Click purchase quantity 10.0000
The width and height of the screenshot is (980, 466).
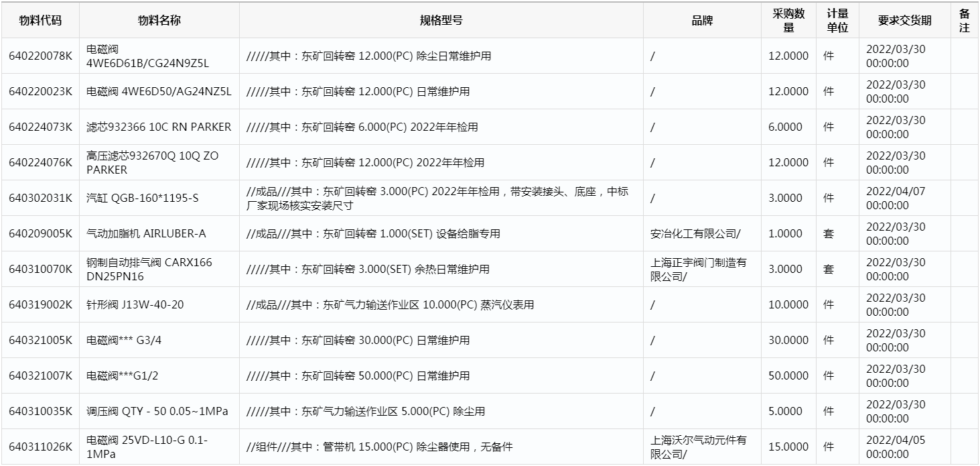[x=788, y=305]
